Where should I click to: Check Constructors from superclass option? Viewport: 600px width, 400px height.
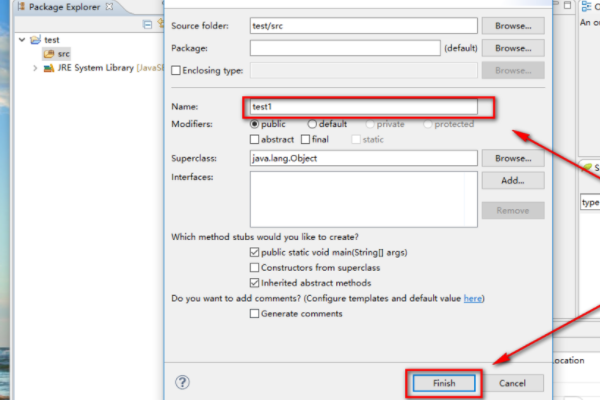click(254, 268)
